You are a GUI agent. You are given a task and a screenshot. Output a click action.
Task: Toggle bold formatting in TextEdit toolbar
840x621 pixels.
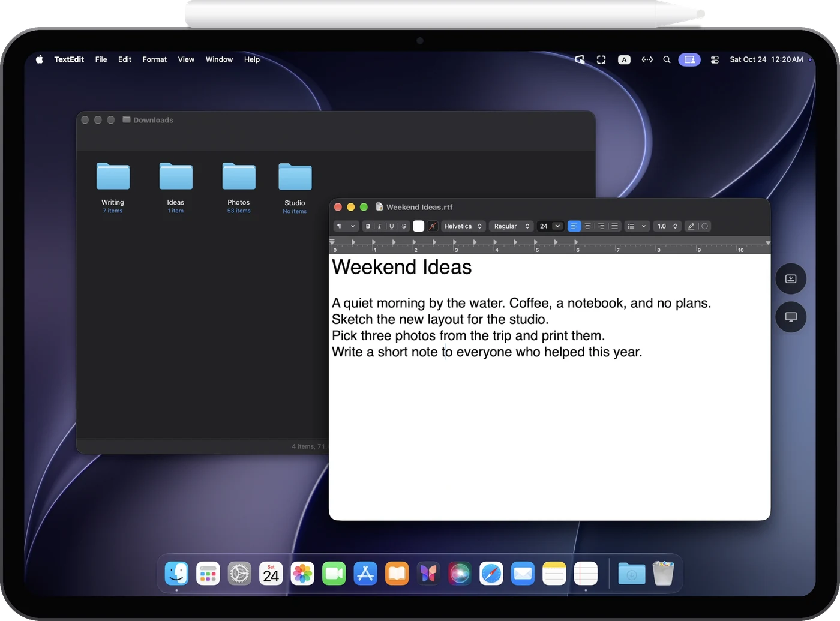click(x=368, y=226)
